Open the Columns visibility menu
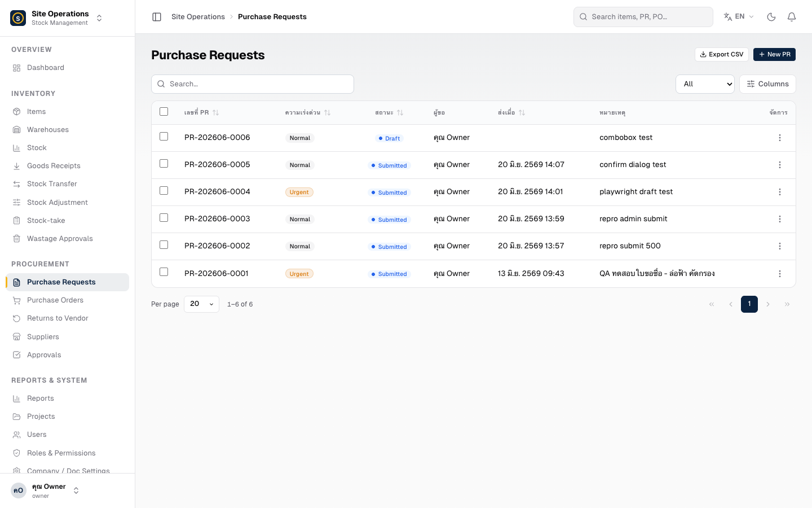The image size is (812, 508). (x=767, y=84)
